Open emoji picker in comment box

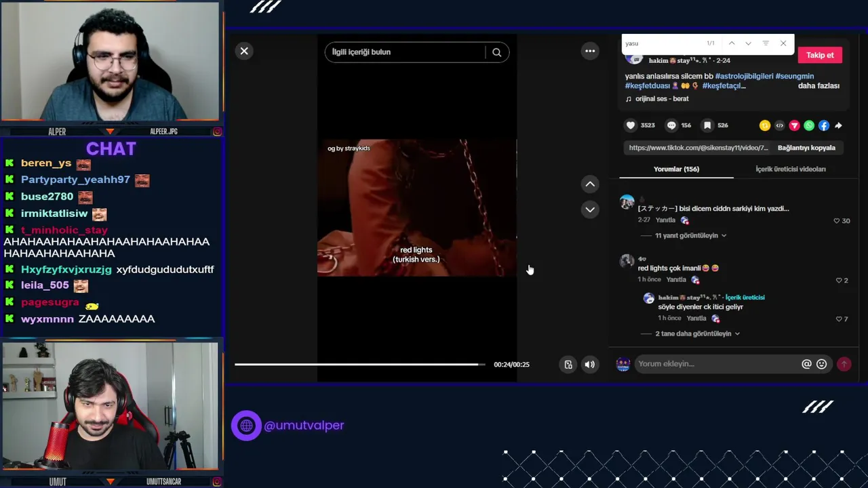[822, 364]
